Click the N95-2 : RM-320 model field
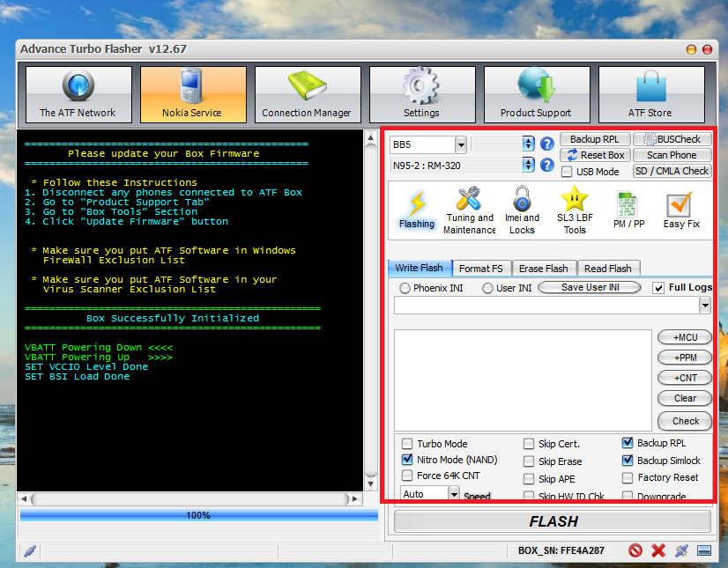 (456, 166)
